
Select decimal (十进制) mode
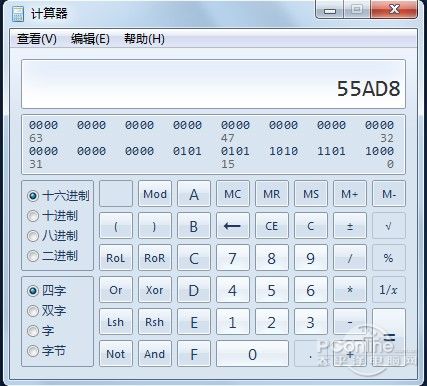pos(52,216)
